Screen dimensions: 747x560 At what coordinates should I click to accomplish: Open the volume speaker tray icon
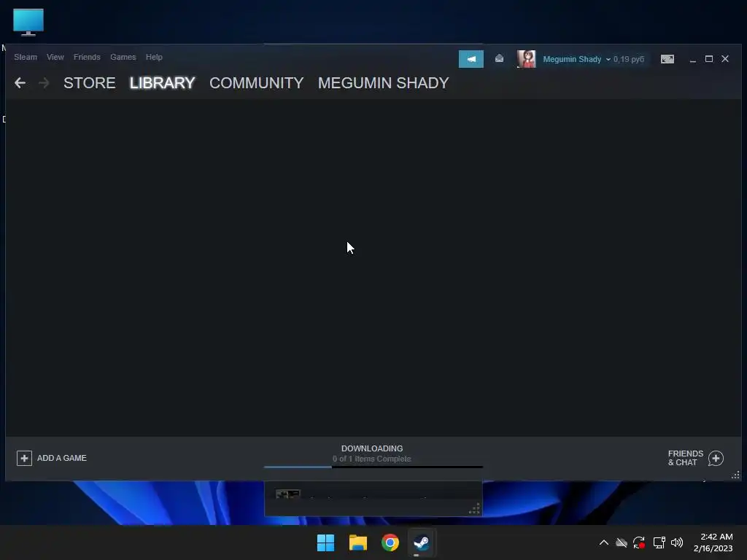tap(677, 542)
